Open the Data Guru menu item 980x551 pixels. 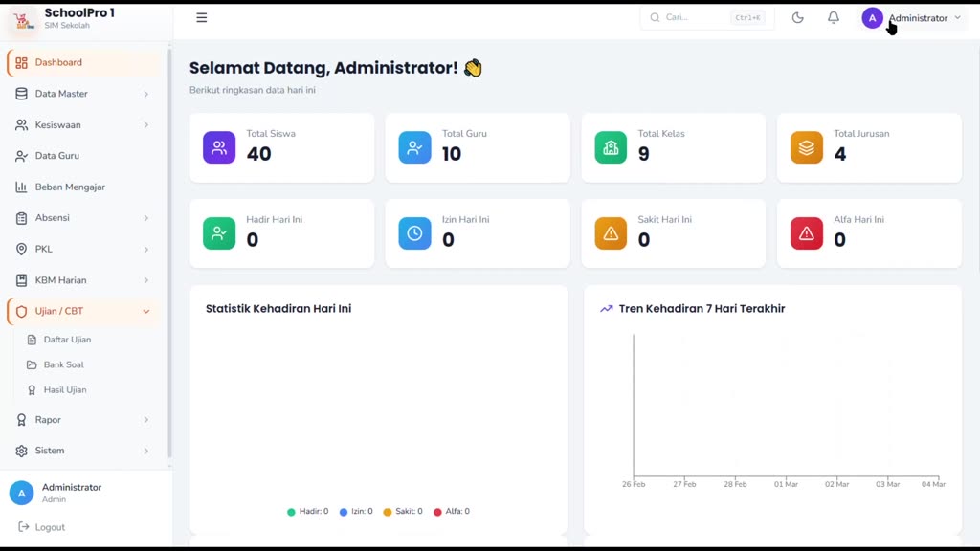coord(85,156)
